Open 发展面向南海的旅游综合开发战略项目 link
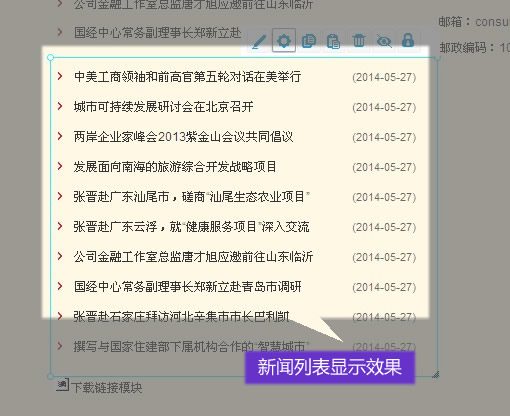This screenshot has height=416, width=510. tap(175, 167)
